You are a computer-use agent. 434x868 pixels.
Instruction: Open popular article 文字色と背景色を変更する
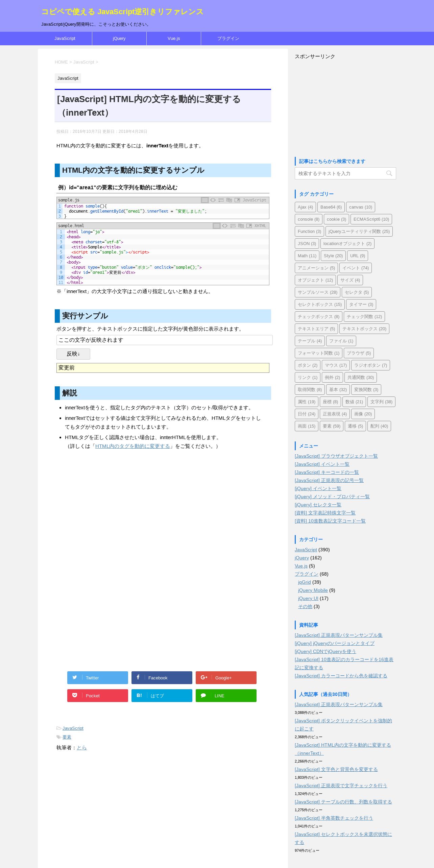(x=336, y=770)
